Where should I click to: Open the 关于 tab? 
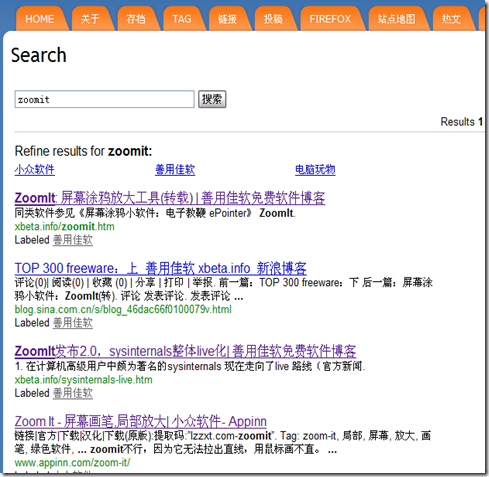click(90, 19)
